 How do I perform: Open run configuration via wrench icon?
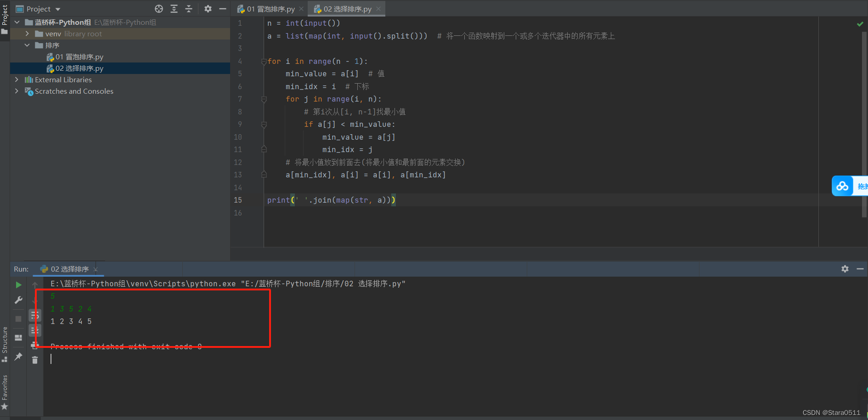(x=18, y=300)
